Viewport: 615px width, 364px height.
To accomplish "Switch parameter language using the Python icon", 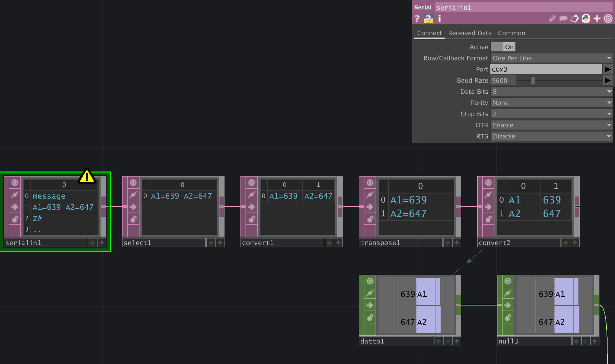I will tap(586, 19).
